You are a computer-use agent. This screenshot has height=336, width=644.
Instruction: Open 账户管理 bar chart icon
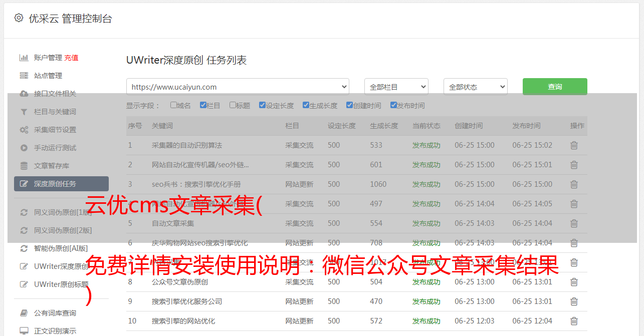click(24, 58)
